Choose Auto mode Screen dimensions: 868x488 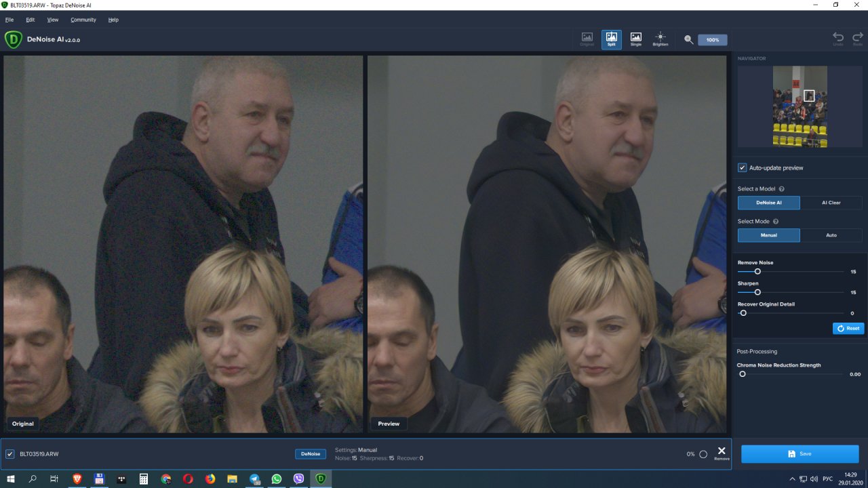(x=831, y=235)
